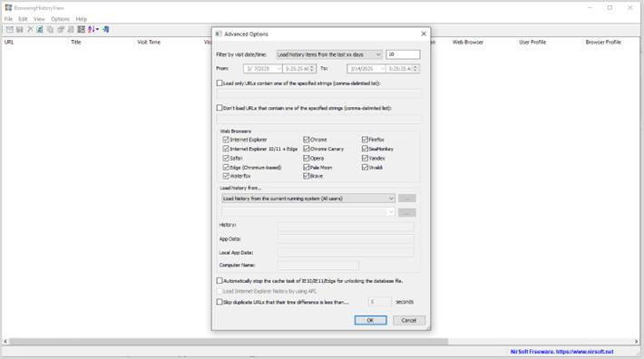Click the From time spinner arrows
This screenshot has height=359, width=644.
pos(312,69)
